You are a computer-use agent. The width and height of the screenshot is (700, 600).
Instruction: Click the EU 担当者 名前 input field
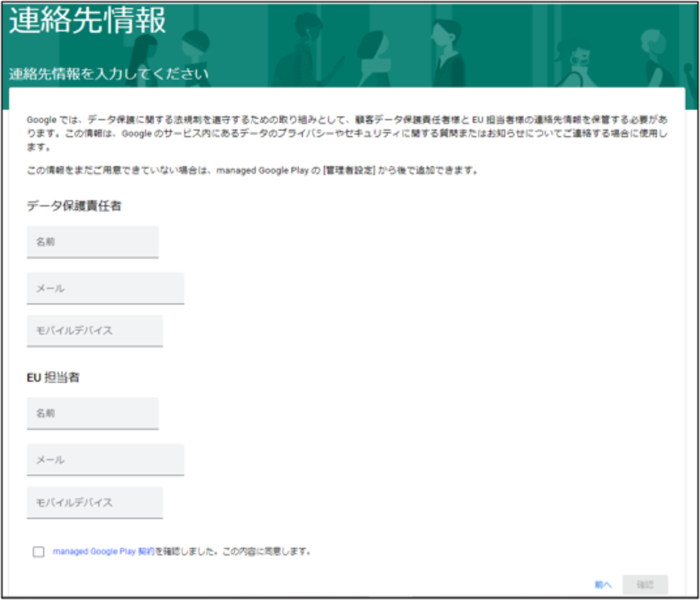pos(92,413)
